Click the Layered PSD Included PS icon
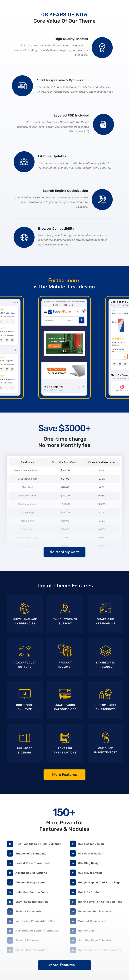Screen dimensions: 129x980 pos(103,124)
